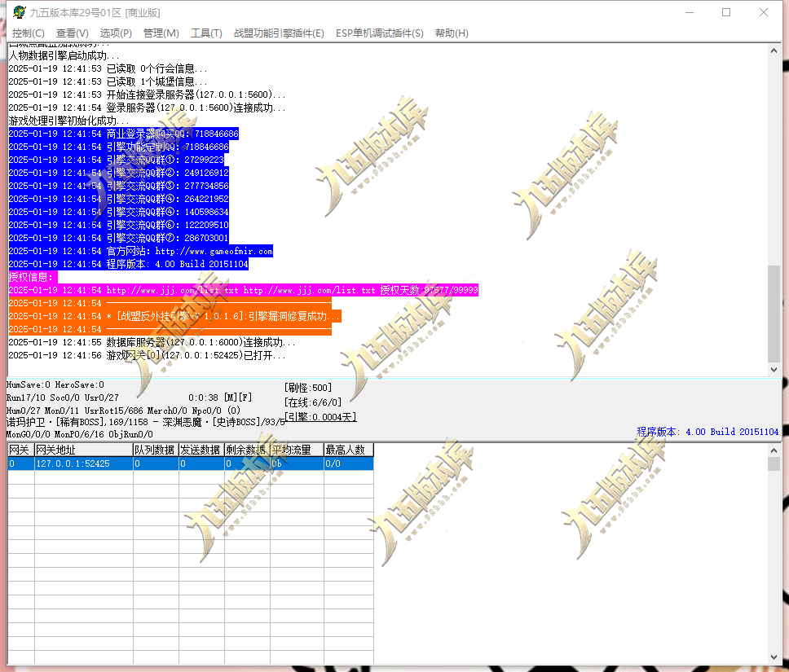Click the 发送数据 column header
Image resolution: width=789 pixels, height=672 pixels.
click(201, 450)
